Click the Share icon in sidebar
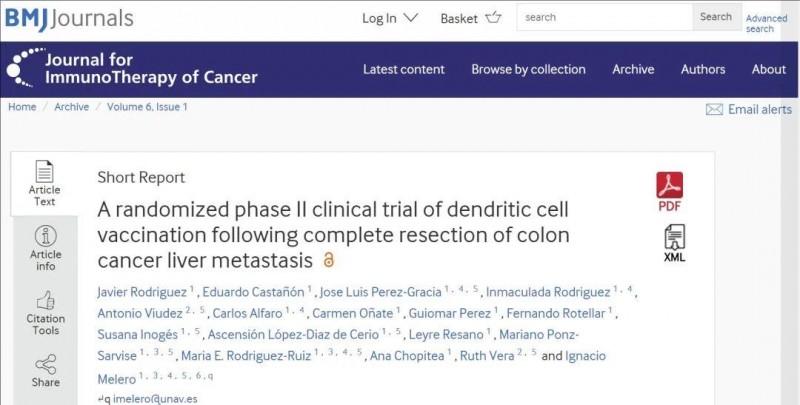Screen dimensions: 800x405 pyautogui.click(x=45, y=365)
